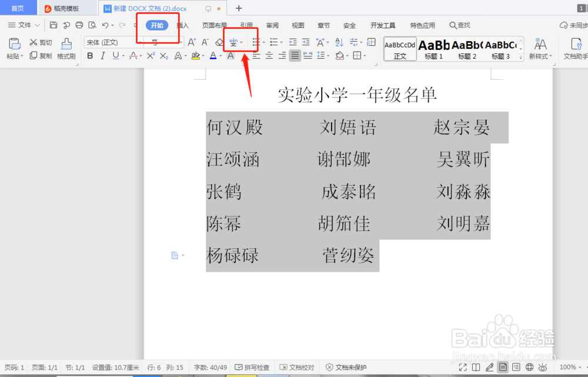
Task: Toggle Superscript formatting
Action: [x=151, y=56]
